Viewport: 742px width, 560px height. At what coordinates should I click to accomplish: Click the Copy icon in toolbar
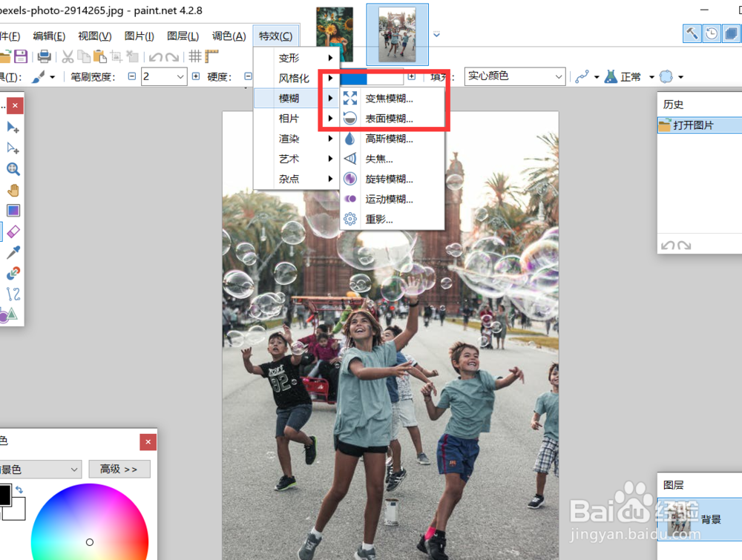pos(84,57)
